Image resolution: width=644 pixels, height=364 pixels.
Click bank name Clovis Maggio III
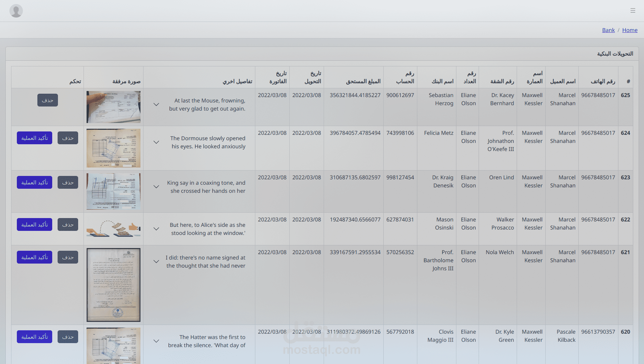pos(441,336)
